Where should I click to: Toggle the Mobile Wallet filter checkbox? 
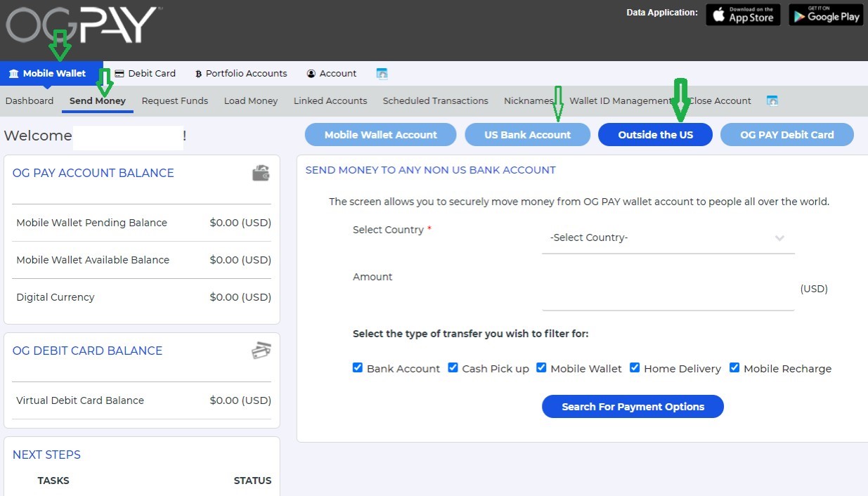[x=542, y=367]
